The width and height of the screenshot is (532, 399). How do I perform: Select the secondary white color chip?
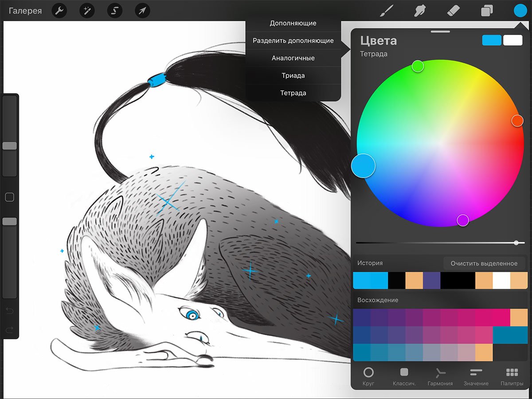(x=513, y=40)
